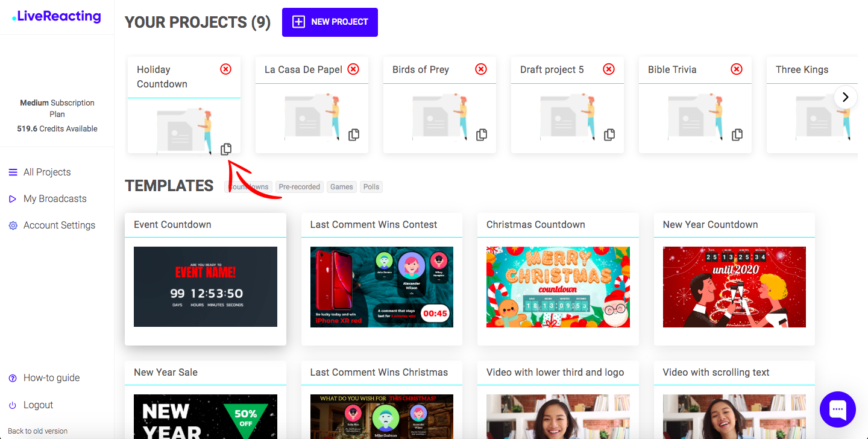Delete the Holiday Countdown project
Viewport: 868px width, 439px height.
225,69
